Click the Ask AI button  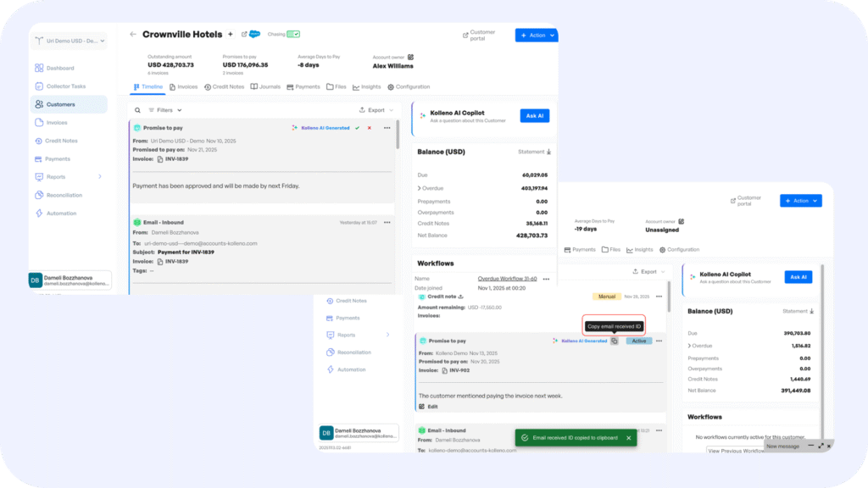tap(535, 116)
